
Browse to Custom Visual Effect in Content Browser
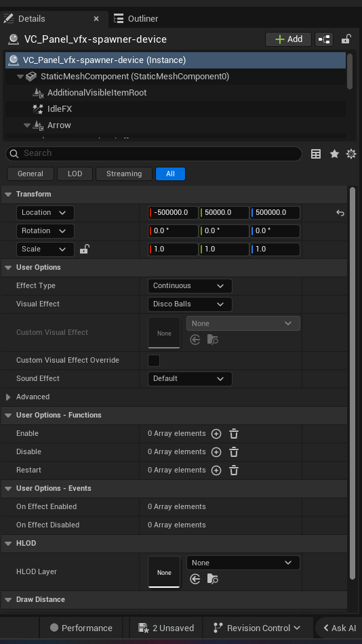pos(212,340)
